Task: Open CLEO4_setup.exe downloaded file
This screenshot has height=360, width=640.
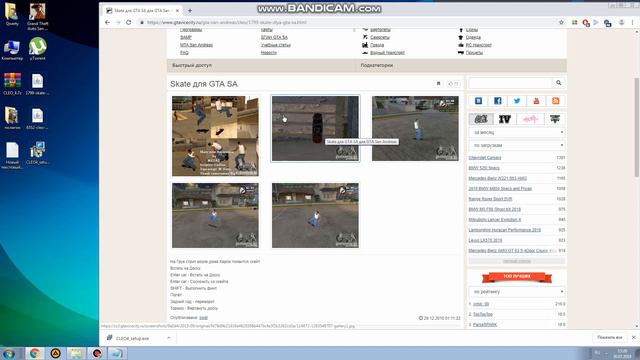Action: (x=133, y=338)
